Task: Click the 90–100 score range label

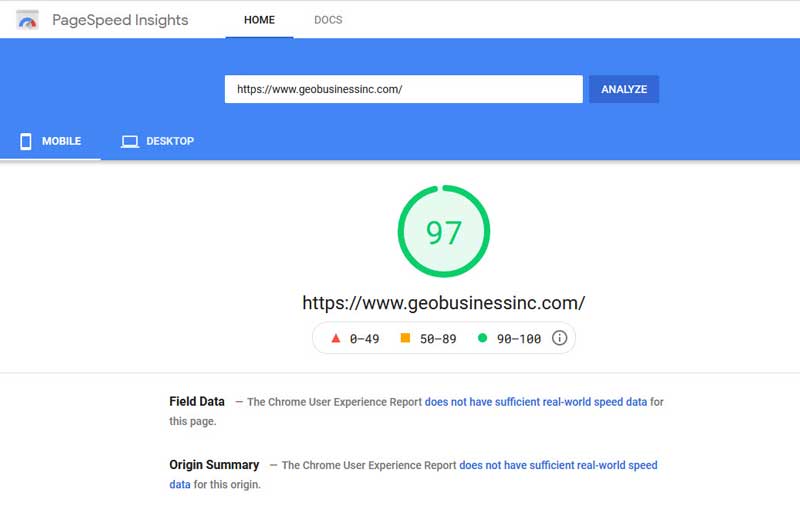Action: tap(519, 339)
